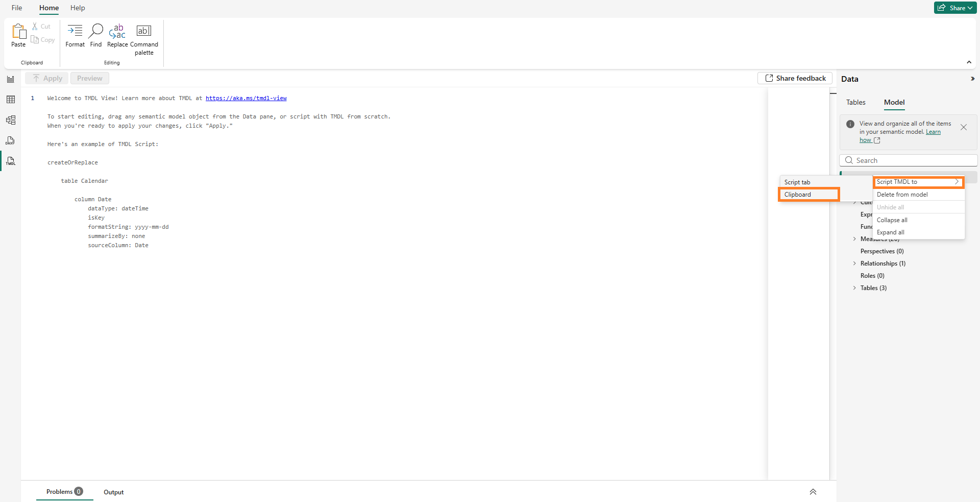Viewport: 980px width, 502px height.
Task: Open the https://aka.ms/tmdl-view link
Action: (x=246, y=98)
